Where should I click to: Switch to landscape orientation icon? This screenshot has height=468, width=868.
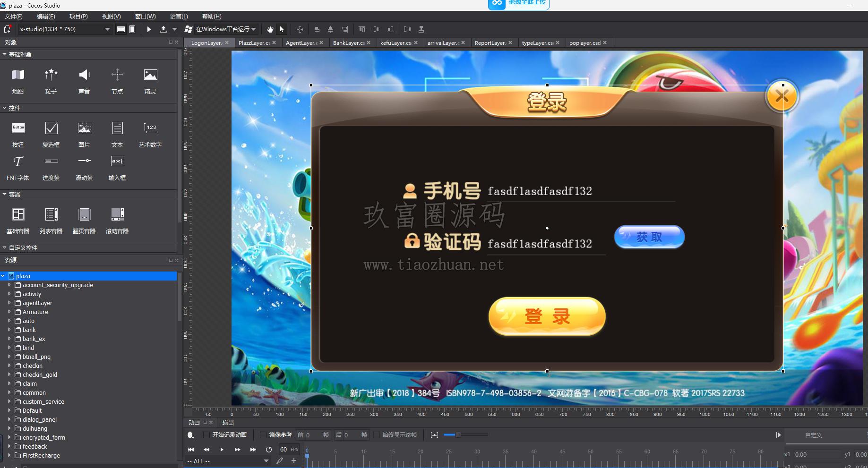[x=121, y=29]
